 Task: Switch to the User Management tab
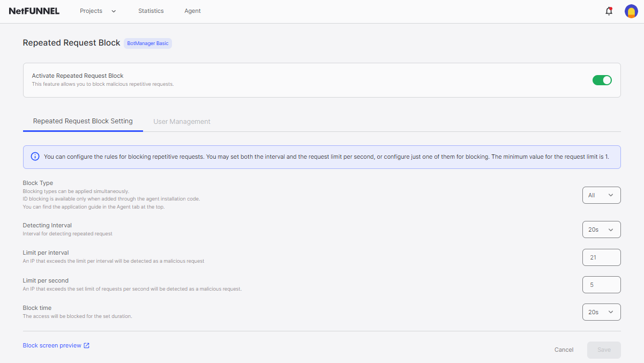(x=182, y=121)
